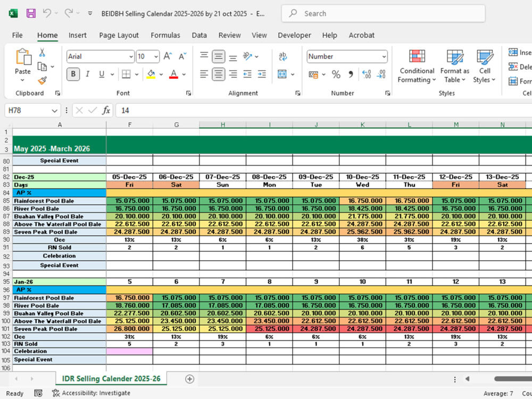
Task: Align text right
Action: [x=233, y=74]
